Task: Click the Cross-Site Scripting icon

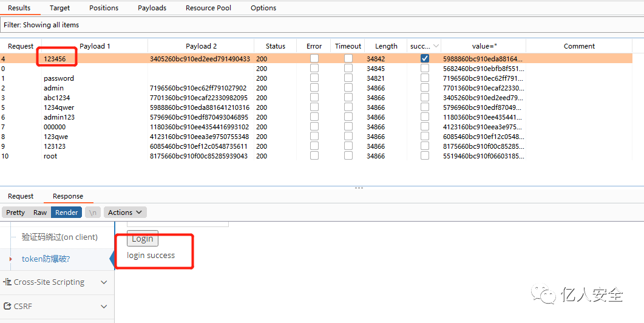Action: click(x=7, y=282)
